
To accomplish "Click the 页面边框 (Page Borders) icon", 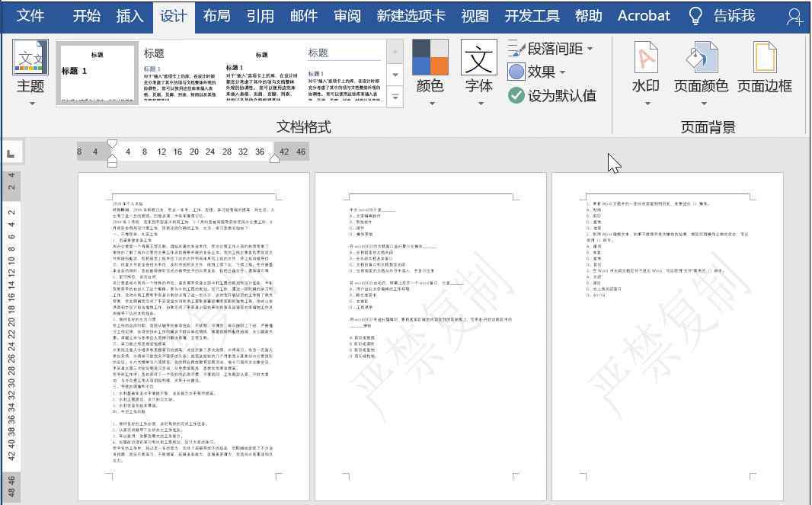I will point(764,58).
